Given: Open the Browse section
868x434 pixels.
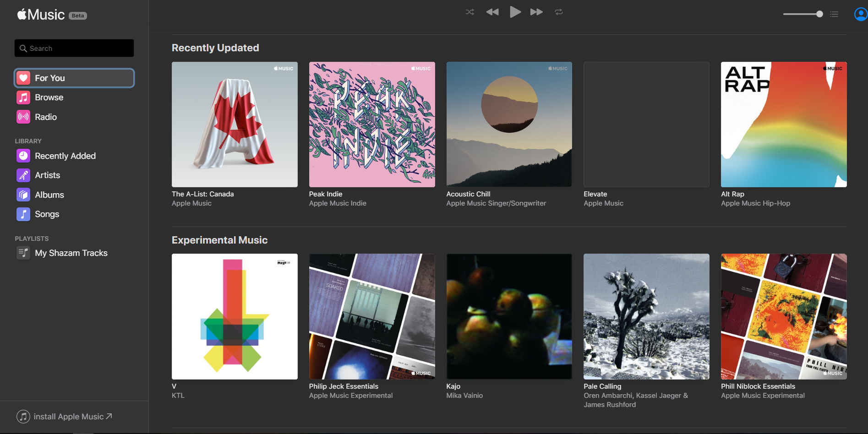Looking at the screenshot, I should (49, 98).
